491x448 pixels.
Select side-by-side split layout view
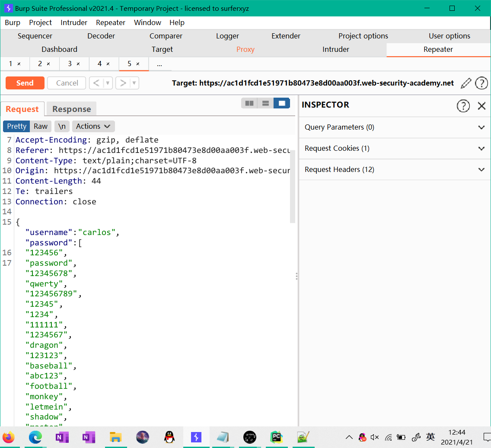pyautogui.click(x=249, y=103)
